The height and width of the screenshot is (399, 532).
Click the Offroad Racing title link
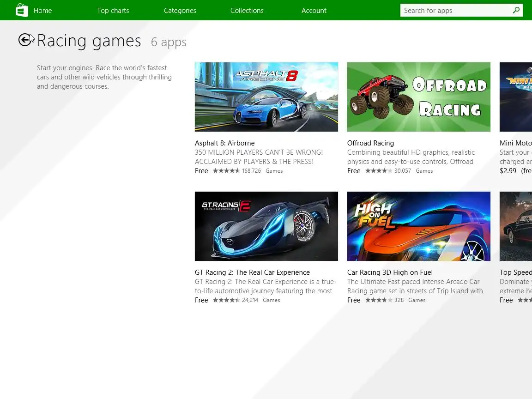(370, 143)
